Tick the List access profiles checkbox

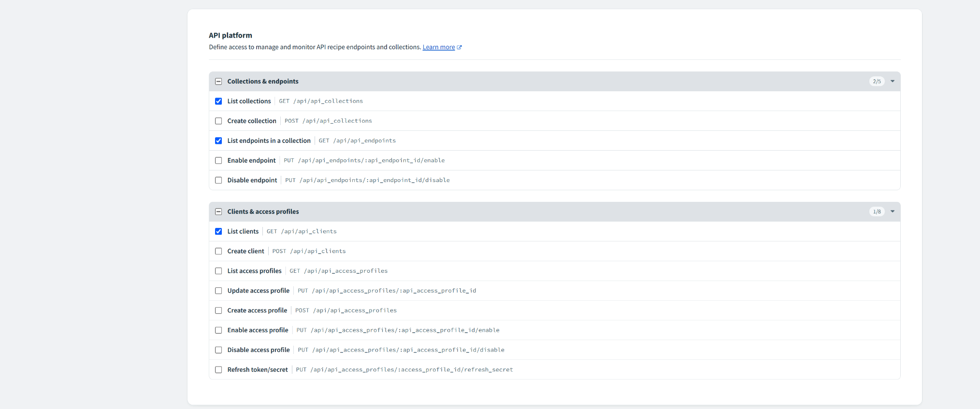tap(218, 271)
